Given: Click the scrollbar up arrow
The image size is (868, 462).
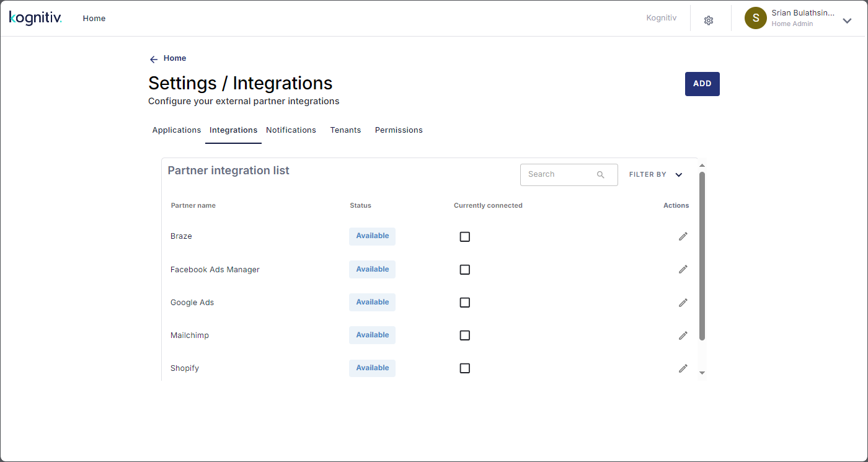Looking at the screenshot, I should click(702, 166).
